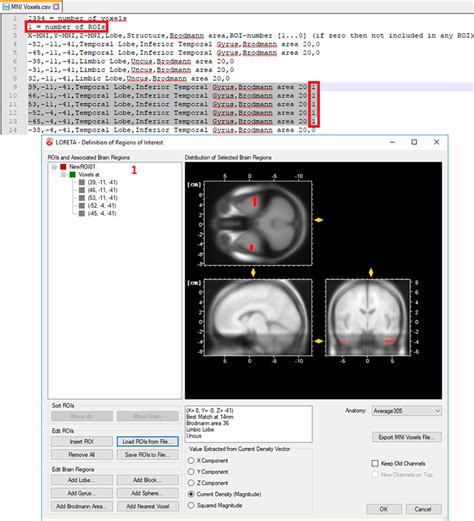
Task: Select X Component radio button
Action: coord(191,461)
